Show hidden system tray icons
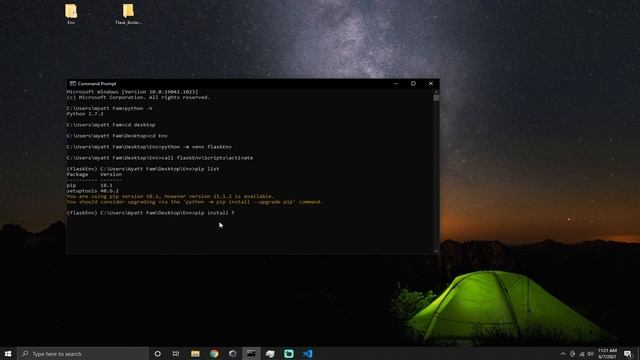This screenshot has width=640, height=360. (563, 353)
